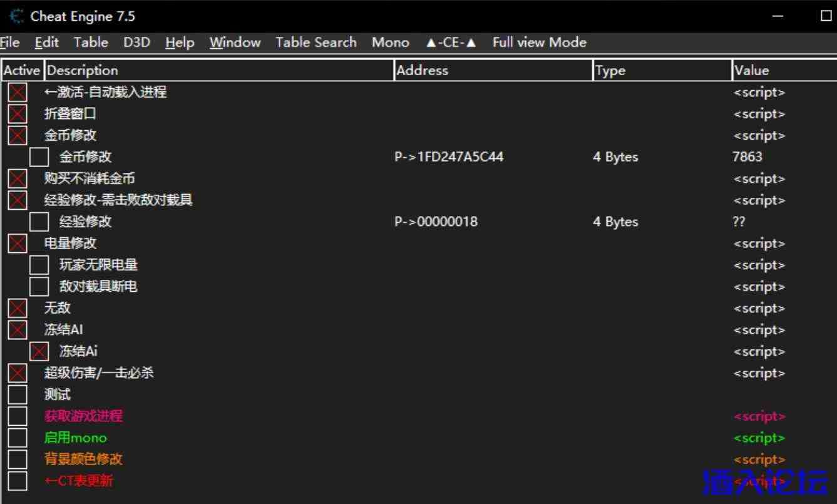Enable the 玩家无限电量 checkbox
The width and height of the screenshot is (837, 504).
tap(39, 265)
